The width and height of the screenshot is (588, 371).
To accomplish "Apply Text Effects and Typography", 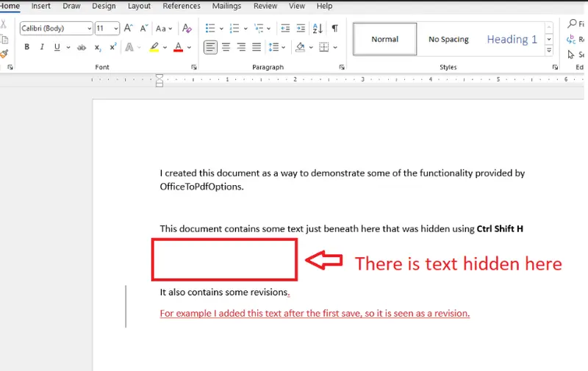I will 129,47.
